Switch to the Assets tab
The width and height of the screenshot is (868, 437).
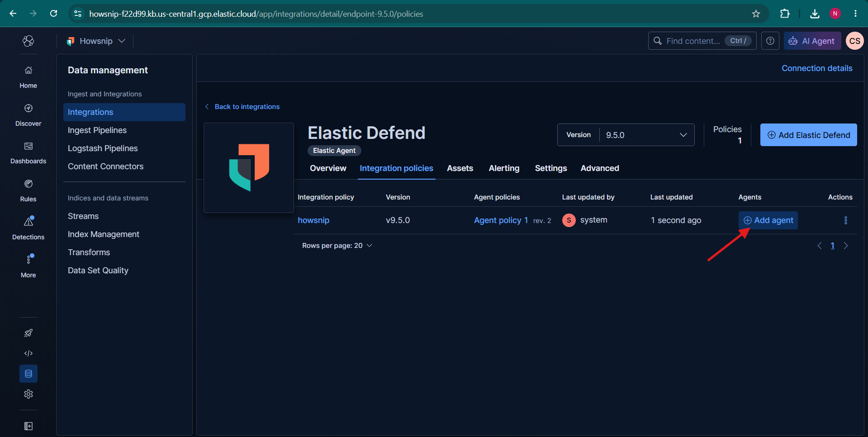point(460,168)
